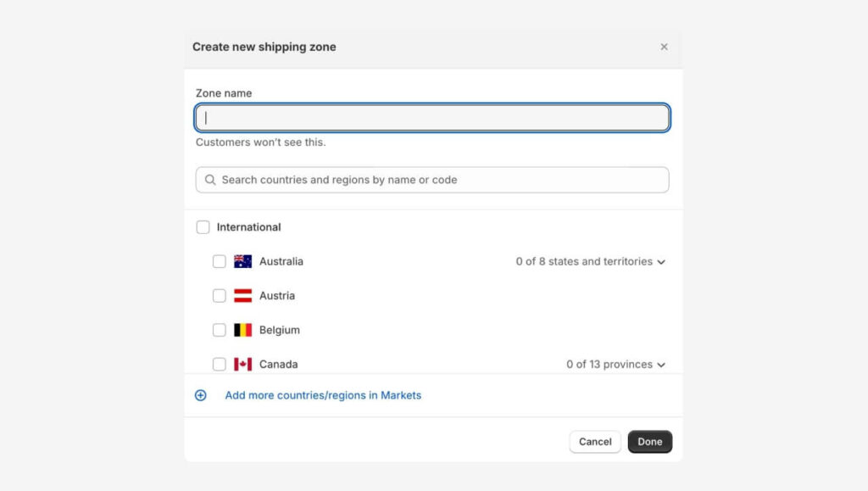Click the chevron icon beside Canada provinces
This screenshot has height=491, width=868.
pyautogui.click(x=660, y=364)
